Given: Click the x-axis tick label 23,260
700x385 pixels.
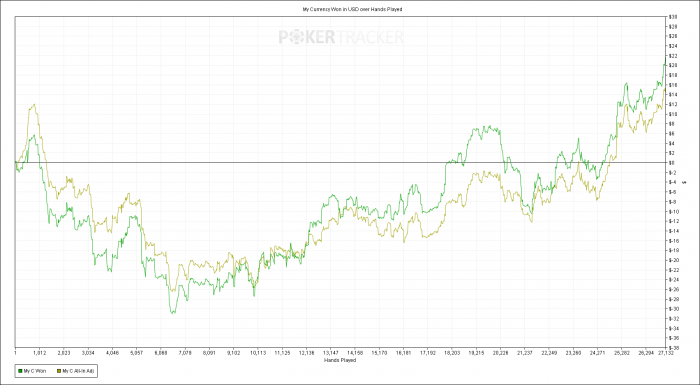Looking at the screenshot, I should [573, 352].
